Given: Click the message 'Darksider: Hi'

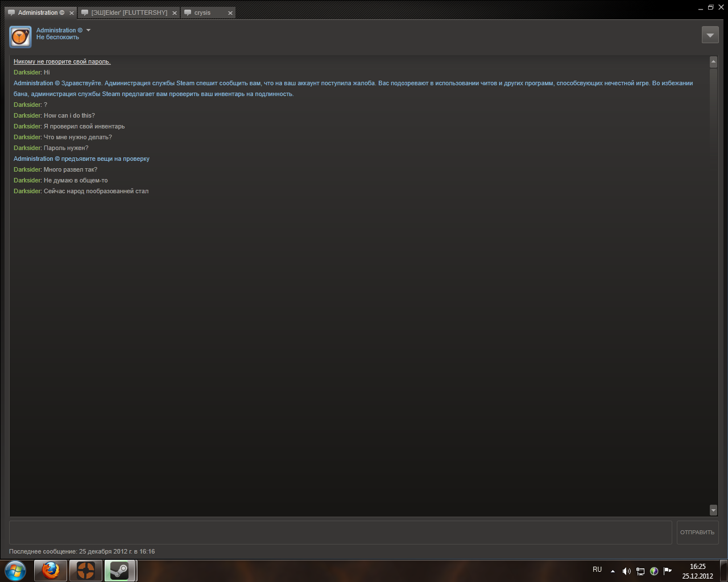Looking at the screenshot, I should (x=32, y=72).
